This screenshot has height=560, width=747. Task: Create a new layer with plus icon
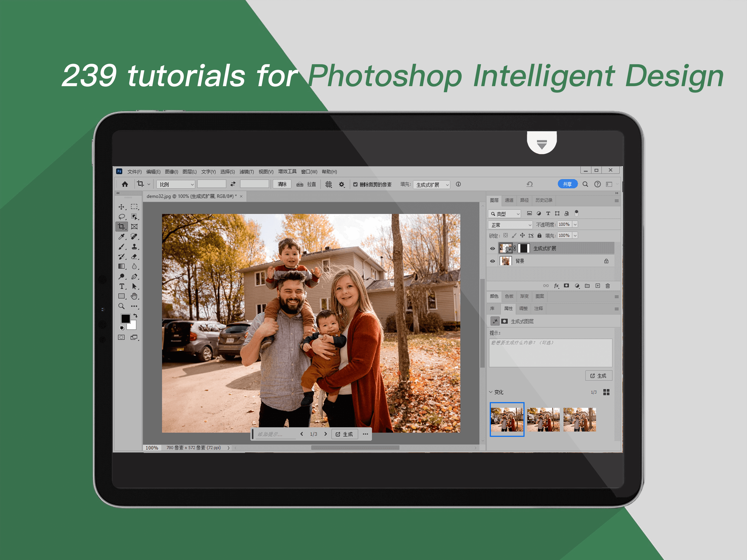coord(598,286)
